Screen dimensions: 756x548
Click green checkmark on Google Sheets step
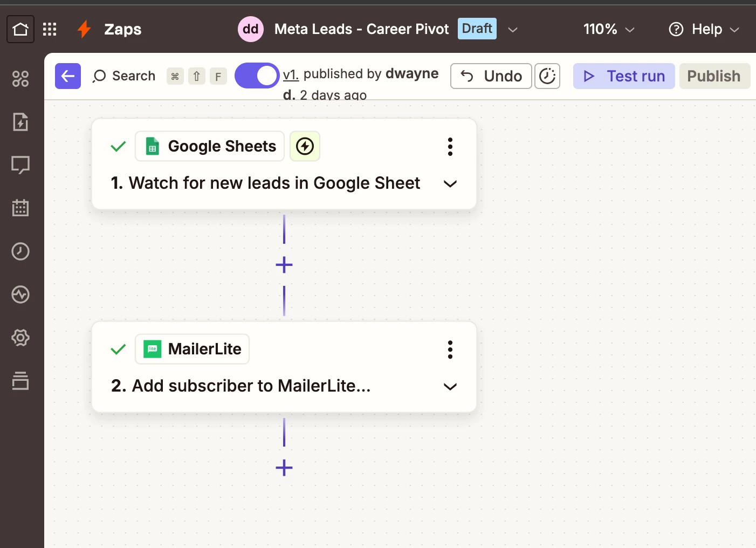(x=118, y=146)
